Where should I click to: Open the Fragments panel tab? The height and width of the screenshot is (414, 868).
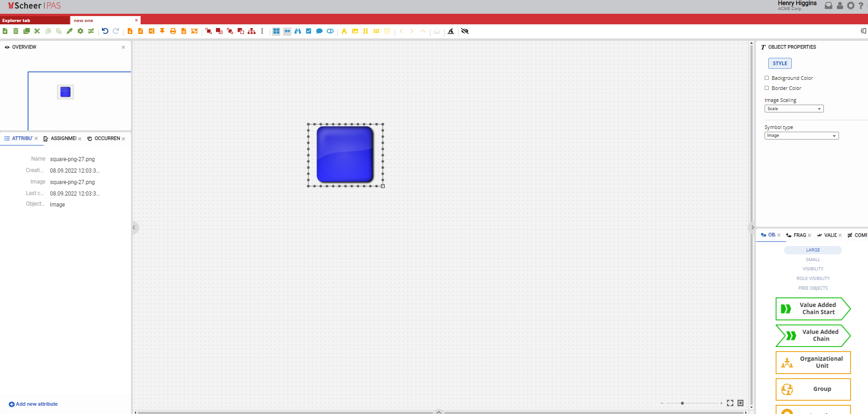799,235
